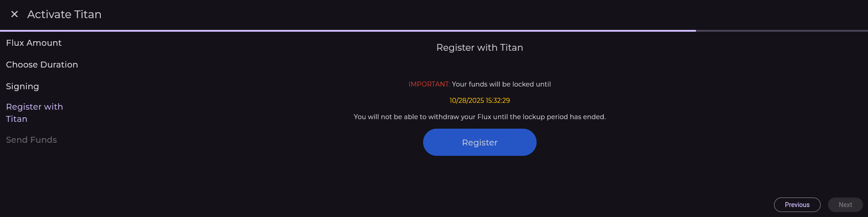Close the Activate Titan dialog
The width and height of the screenshot is (868, 217).
(15, 14)
